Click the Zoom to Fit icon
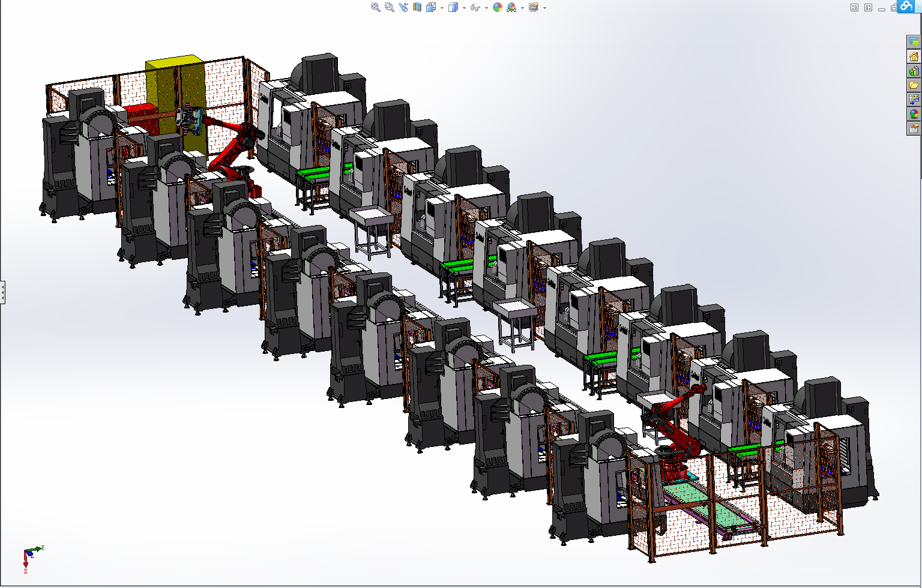The height and width of the screenshot is (588, 922). [x=375, y=7]
